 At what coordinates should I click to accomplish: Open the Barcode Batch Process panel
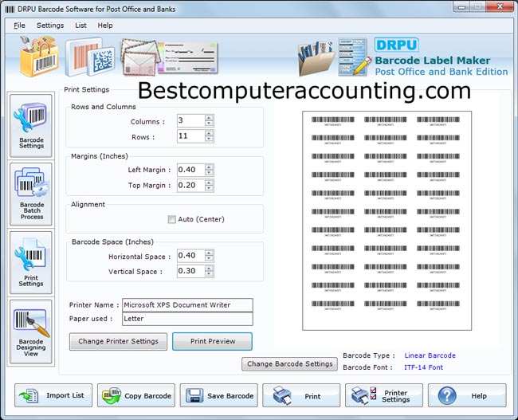click(x=31, y=194)
